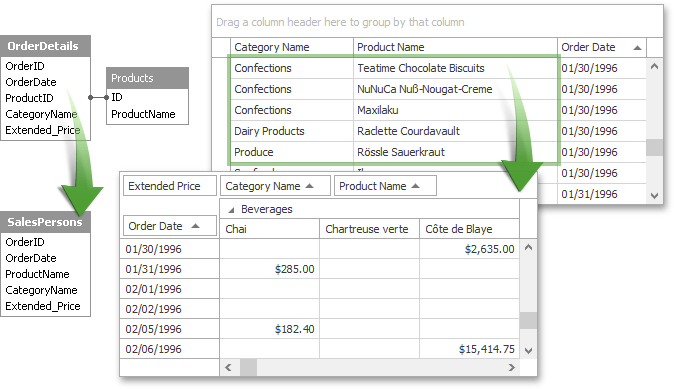Toggle sort arrow on pivot Product Name field
Screen dimensions: 674x389
tap(415, 186)
